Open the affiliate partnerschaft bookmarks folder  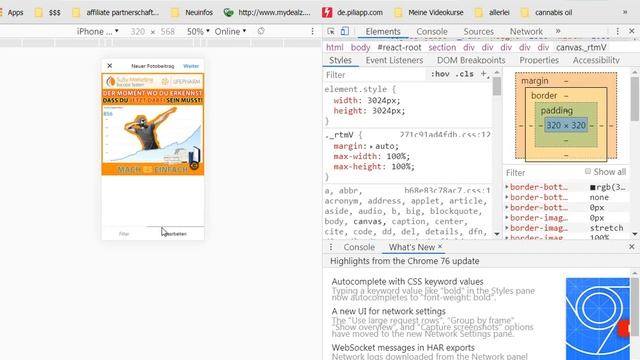pos(116,12)
